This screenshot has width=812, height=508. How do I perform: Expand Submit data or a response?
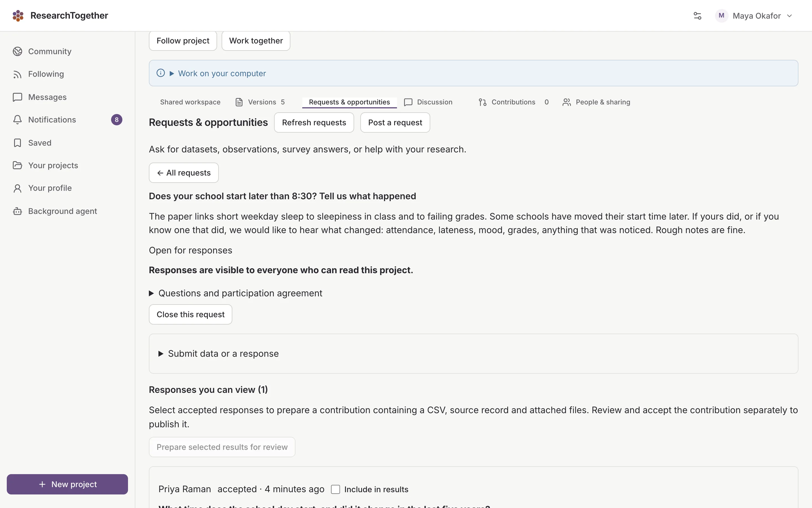[219, 353]
